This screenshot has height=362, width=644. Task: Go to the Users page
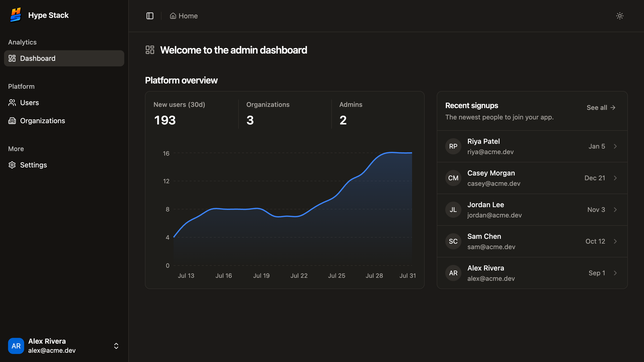click(64, 103)
